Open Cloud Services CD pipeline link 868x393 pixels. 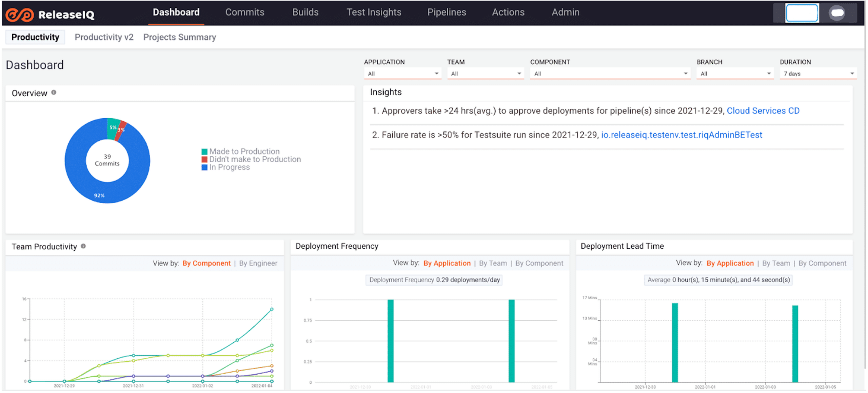[763, 111]
